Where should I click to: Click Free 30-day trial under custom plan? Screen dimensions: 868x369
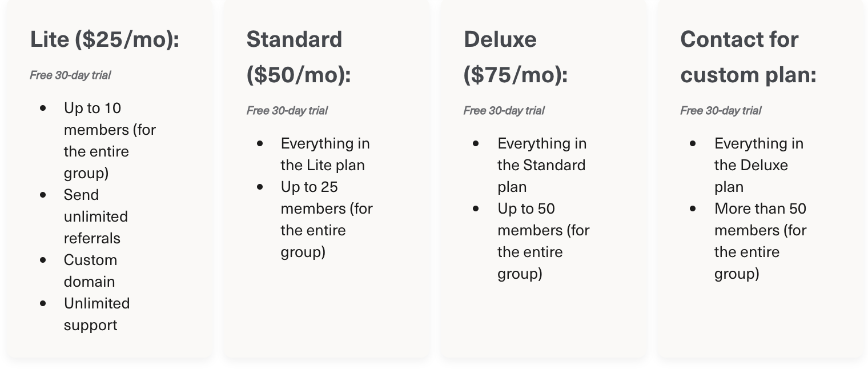click(721, 111)
